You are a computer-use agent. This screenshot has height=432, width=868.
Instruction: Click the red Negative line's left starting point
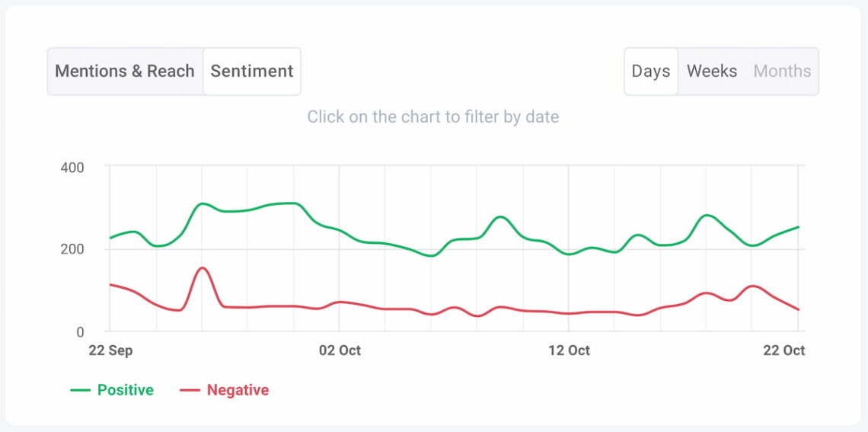(110, 284)
